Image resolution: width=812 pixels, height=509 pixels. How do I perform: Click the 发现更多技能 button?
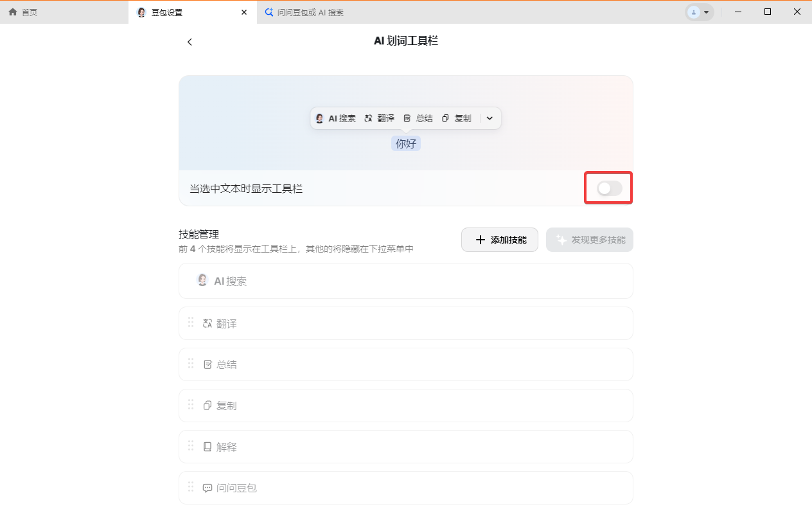pyautogui.click(x=589, y=239)
